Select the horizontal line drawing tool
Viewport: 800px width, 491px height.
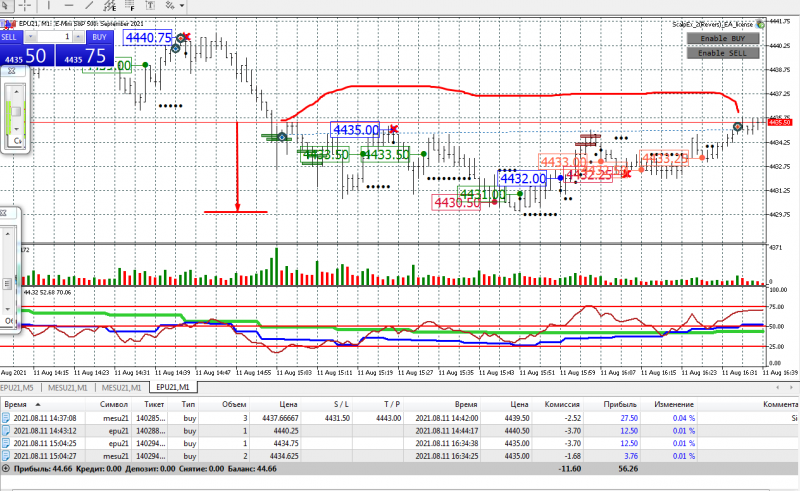[x=69, y=6]
